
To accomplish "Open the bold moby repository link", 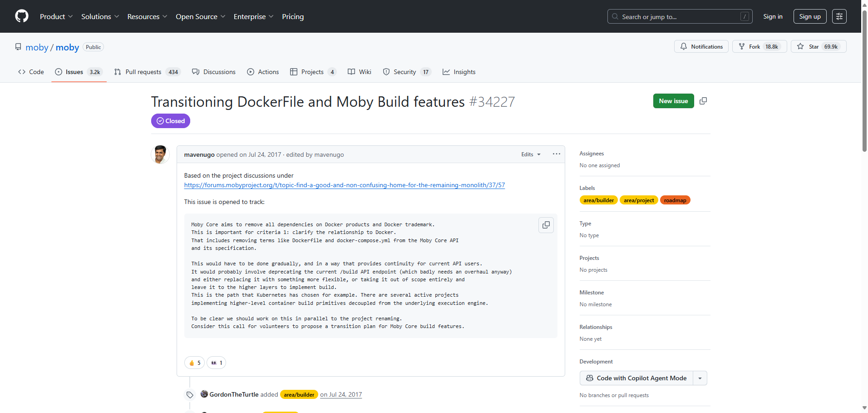I will click(67, 47).
